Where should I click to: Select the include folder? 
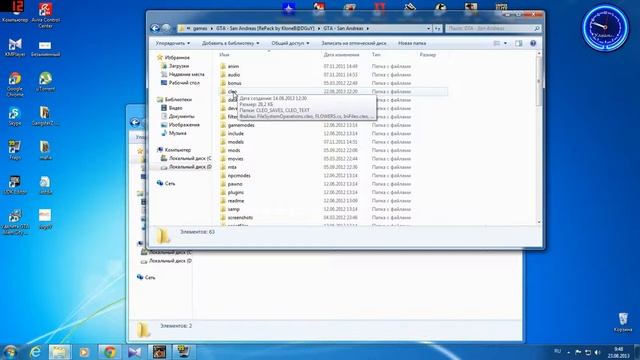coord(236,133)
